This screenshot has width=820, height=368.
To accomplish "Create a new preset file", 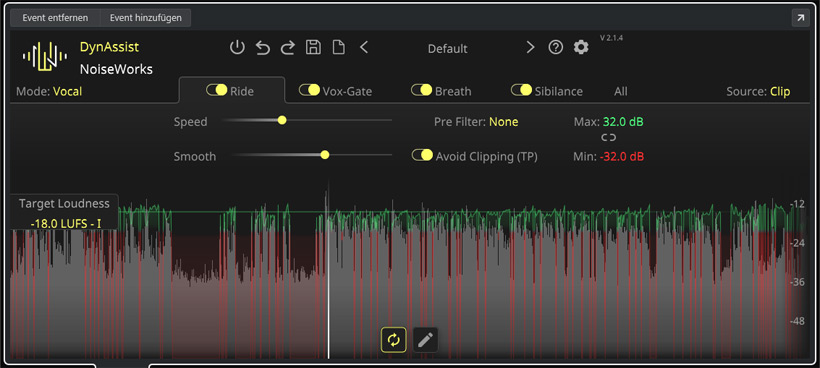I will (x=339, y=48).
